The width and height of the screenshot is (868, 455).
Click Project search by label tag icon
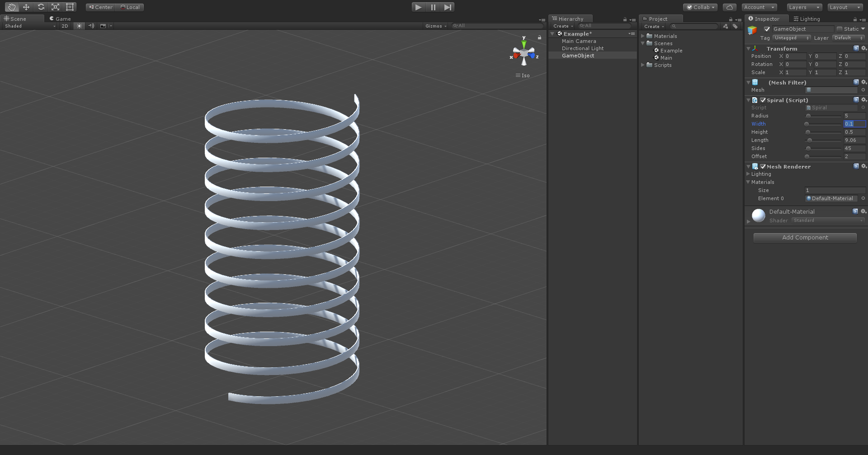[736, 27]
